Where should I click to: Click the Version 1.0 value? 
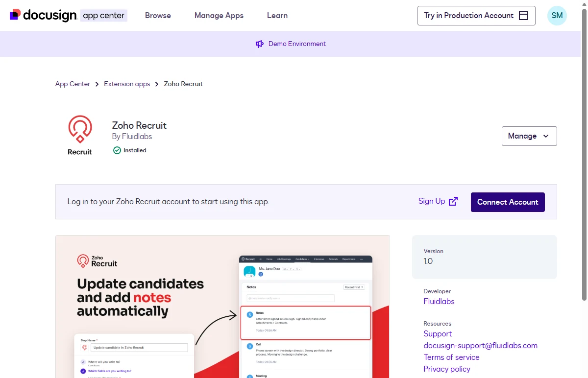pos(428,261)
